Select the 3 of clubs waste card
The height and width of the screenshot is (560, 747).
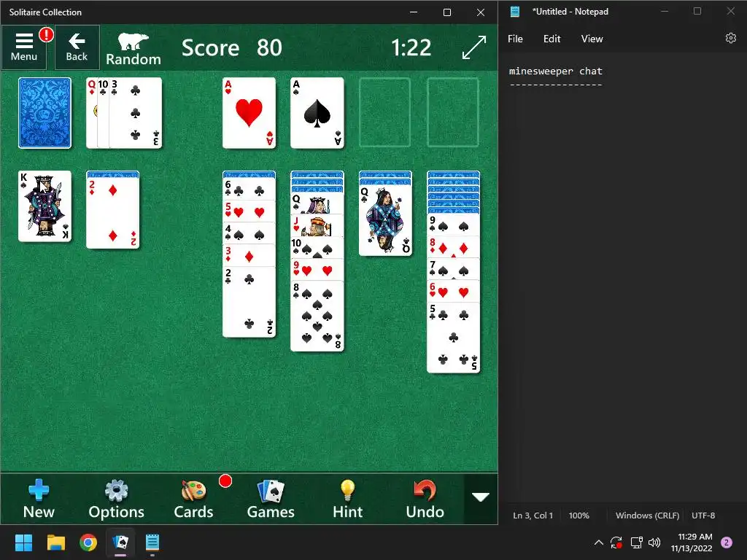tap(136, 113)
